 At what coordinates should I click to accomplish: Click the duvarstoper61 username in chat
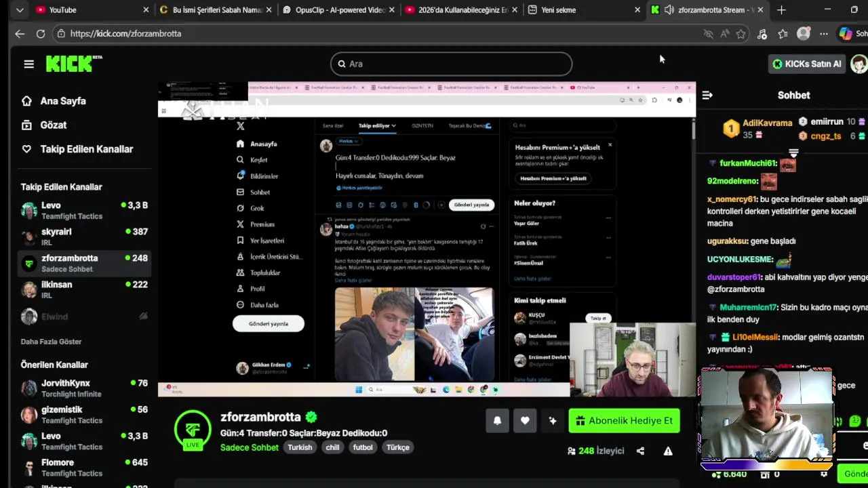point(734,277)
